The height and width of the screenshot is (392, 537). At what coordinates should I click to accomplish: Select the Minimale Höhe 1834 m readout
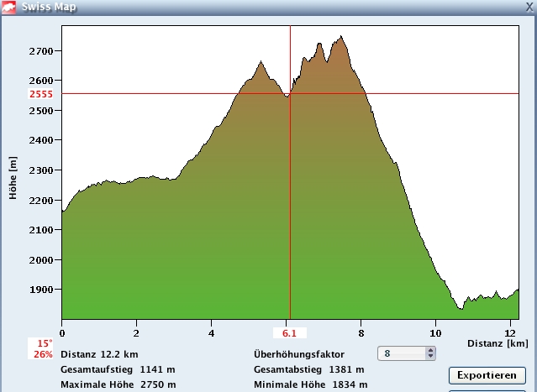308,384
